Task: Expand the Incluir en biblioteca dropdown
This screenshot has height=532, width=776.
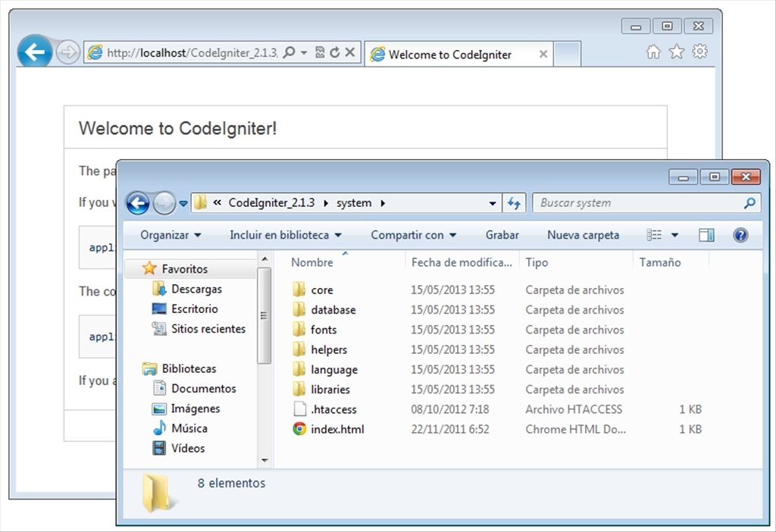Action: pos(285,235)
